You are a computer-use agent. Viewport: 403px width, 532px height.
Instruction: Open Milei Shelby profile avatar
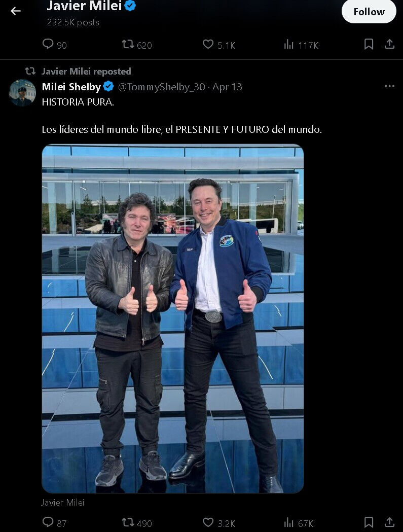pos(22,93)
